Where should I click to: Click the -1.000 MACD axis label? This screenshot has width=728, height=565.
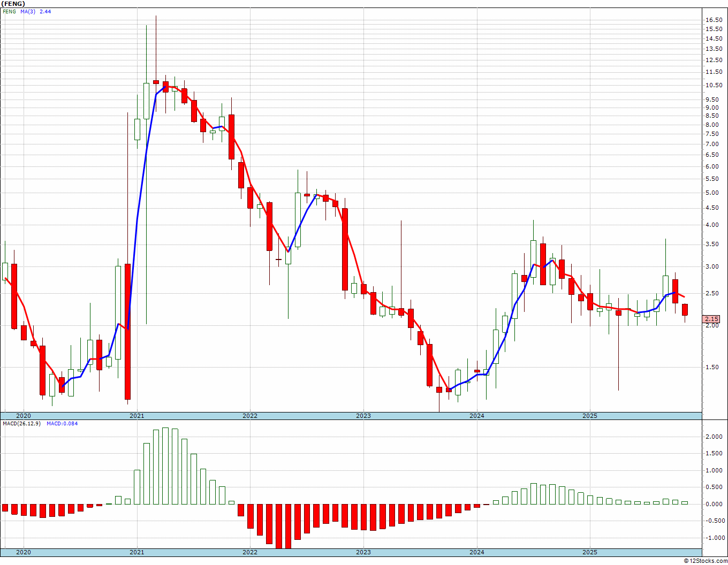point(714,538)
